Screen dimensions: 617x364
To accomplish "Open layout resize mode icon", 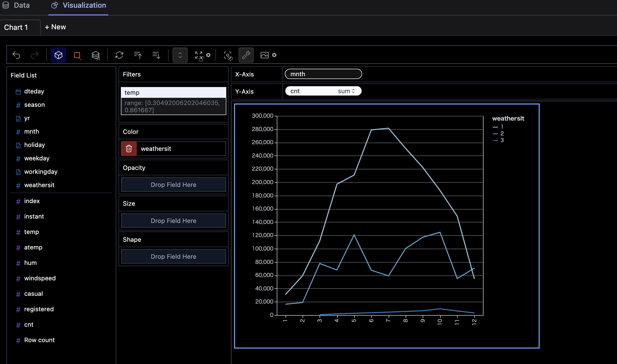I will point(199,55).
